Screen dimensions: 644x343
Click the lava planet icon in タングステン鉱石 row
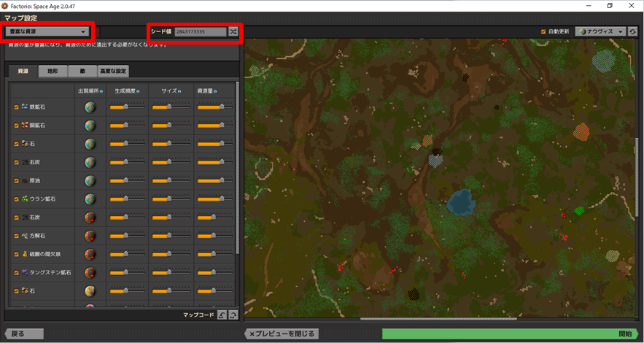tap(90, 272)
